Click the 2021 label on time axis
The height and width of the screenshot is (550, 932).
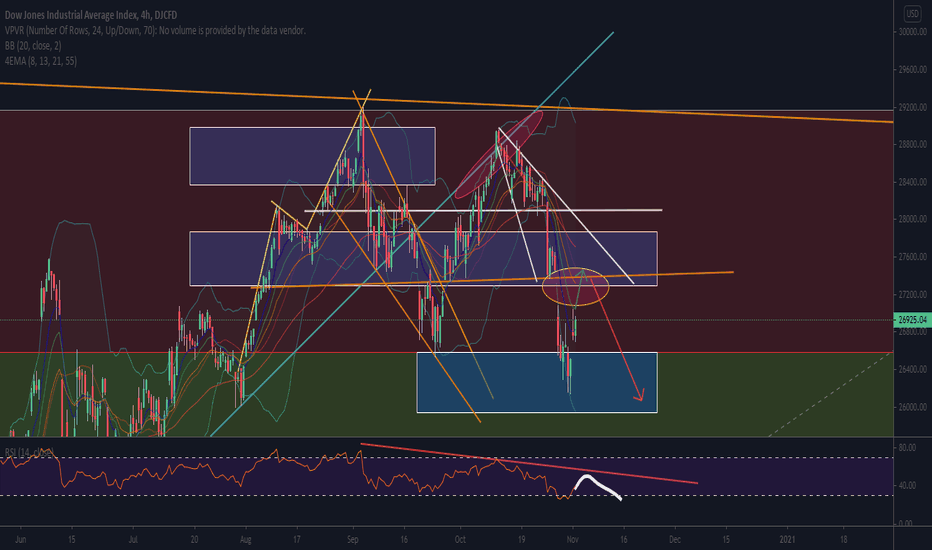point(787,540)
